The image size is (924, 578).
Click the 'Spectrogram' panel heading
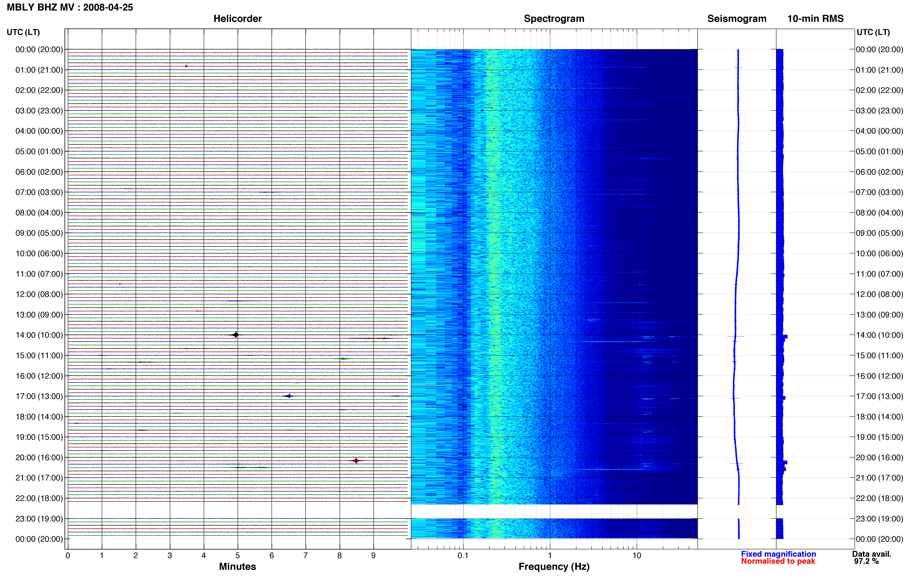coord(554,19)
